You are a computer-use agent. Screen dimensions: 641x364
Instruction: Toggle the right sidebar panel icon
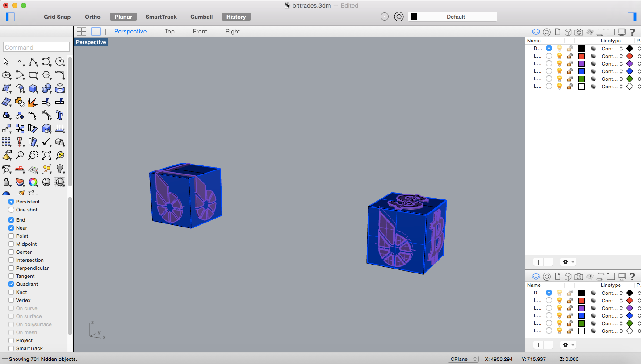[x=632, y=17]
